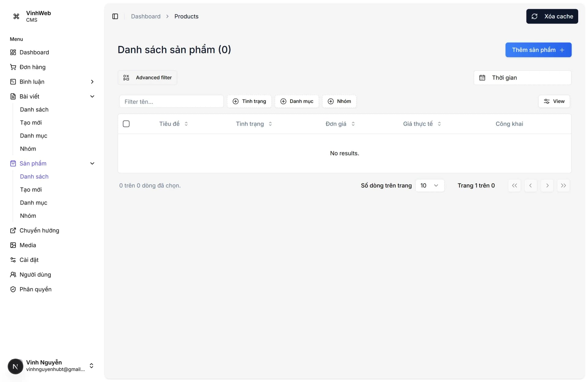The height and width of the screenshot is (382, 588).
Task: Click the Advanced filter icon
Action: (126, 78)
